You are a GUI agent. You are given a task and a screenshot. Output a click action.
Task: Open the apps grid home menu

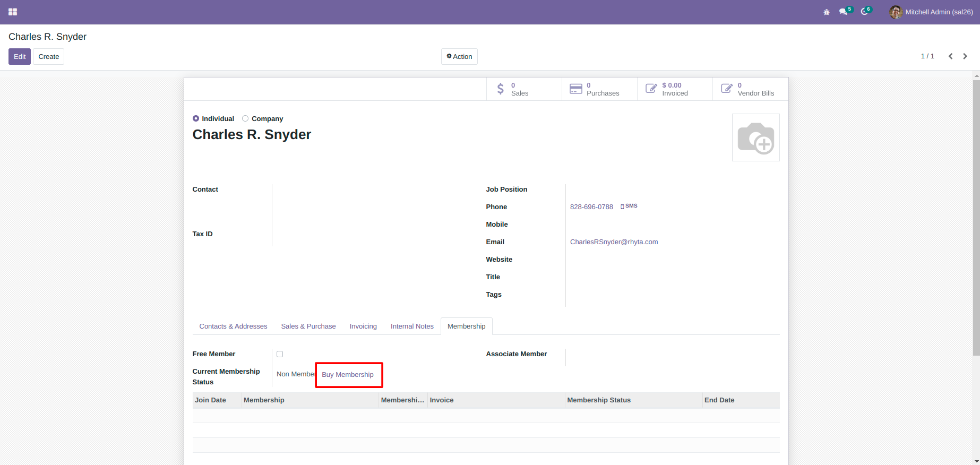(x=13, y=12)
